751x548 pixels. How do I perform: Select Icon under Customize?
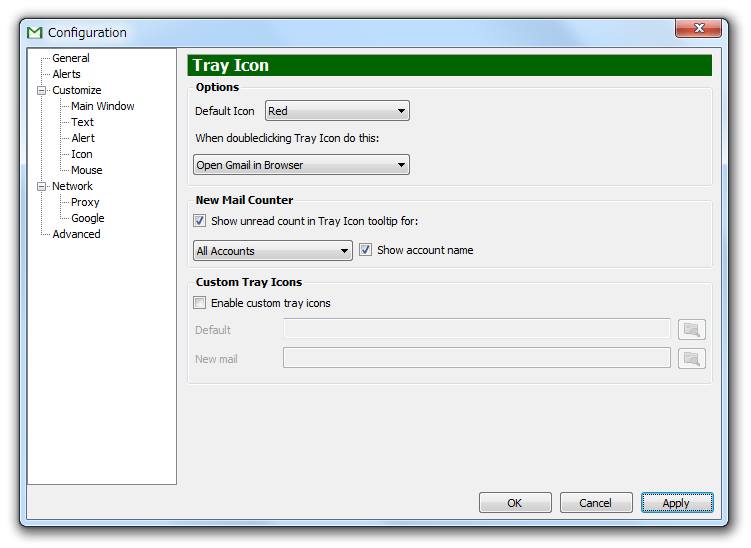point(82,154)
